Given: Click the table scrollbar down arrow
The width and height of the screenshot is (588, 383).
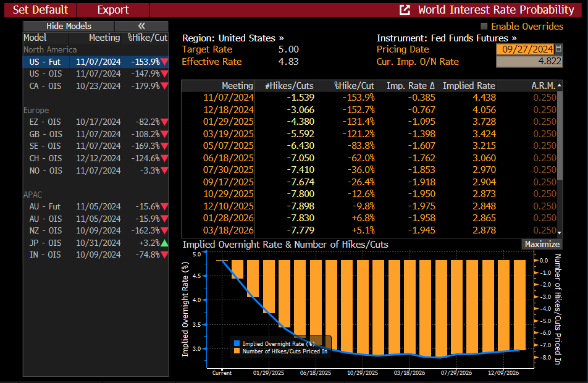Looking at the screenshot, I should pyautogui.click(x=560, y=233).
